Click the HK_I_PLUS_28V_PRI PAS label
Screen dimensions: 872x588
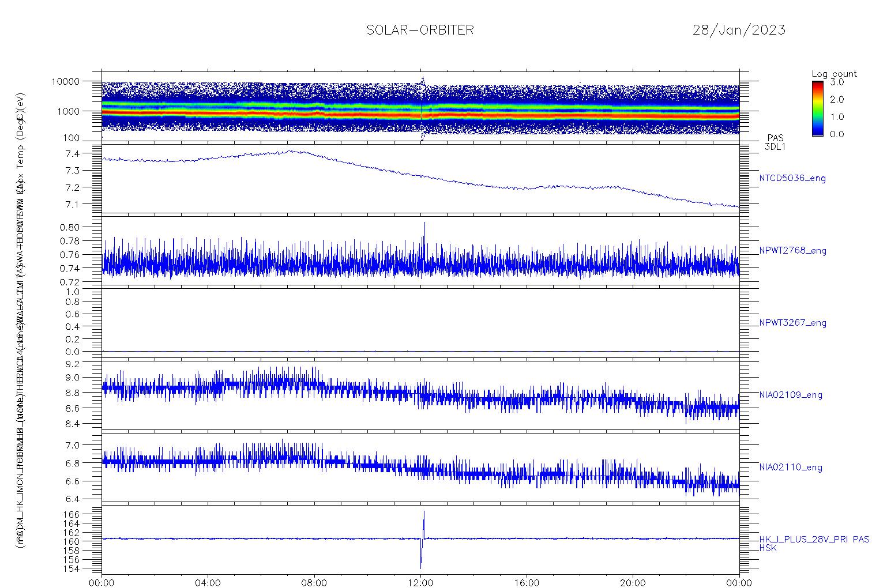[814, 540]
